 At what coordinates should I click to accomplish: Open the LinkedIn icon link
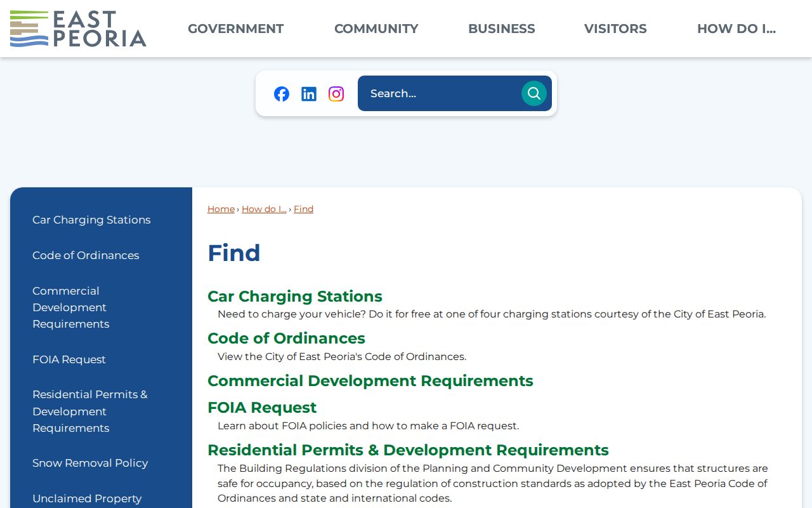309,94
